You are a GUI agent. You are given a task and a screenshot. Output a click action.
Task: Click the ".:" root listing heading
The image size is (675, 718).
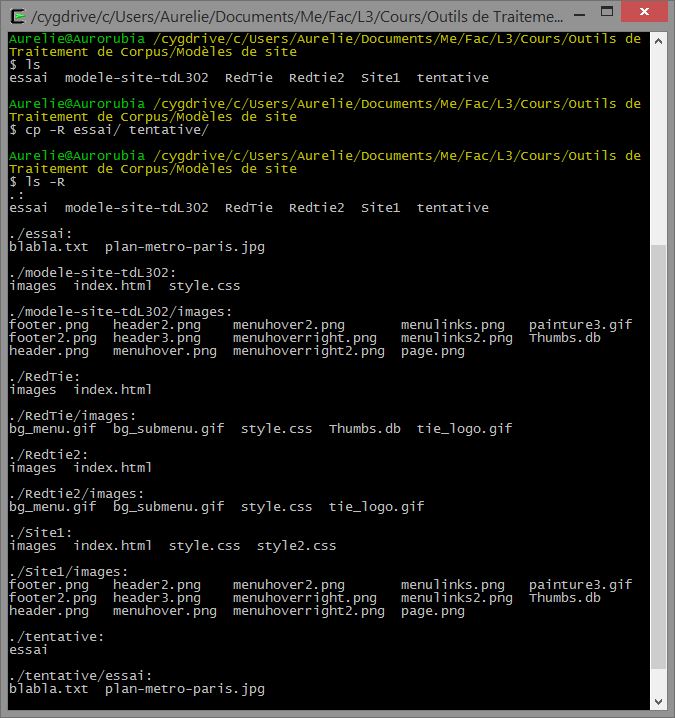(x=16, y=195)
